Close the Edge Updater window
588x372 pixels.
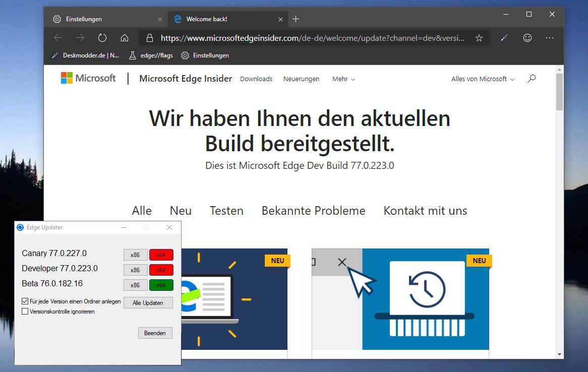169,227
